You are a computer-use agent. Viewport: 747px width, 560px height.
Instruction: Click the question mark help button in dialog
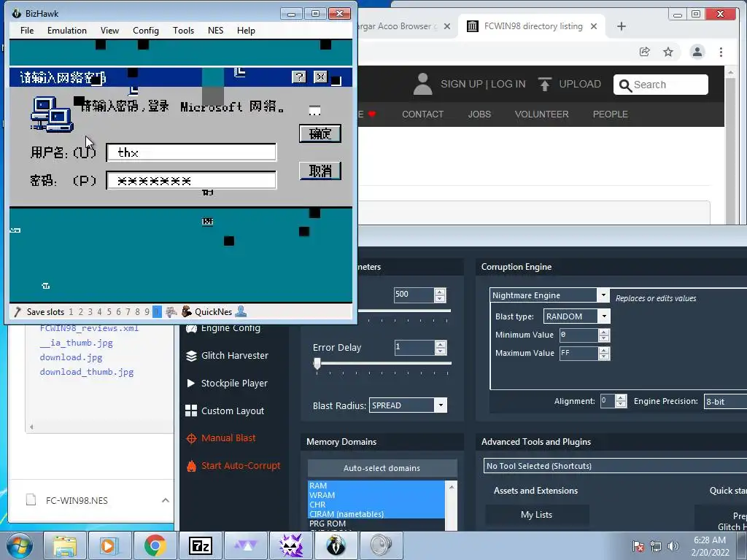299,77
